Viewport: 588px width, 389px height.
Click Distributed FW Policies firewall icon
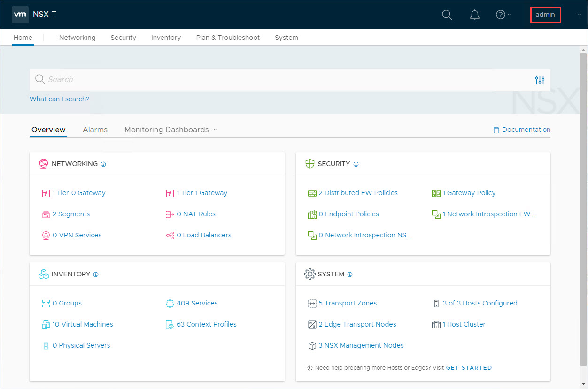click(x=312, y=193)
